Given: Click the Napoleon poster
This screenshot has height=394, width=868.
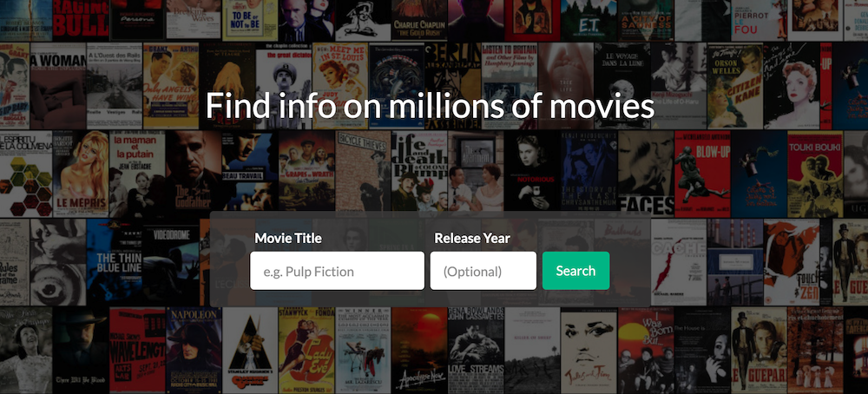Looking at the screenshot, I should click(194, 351).
